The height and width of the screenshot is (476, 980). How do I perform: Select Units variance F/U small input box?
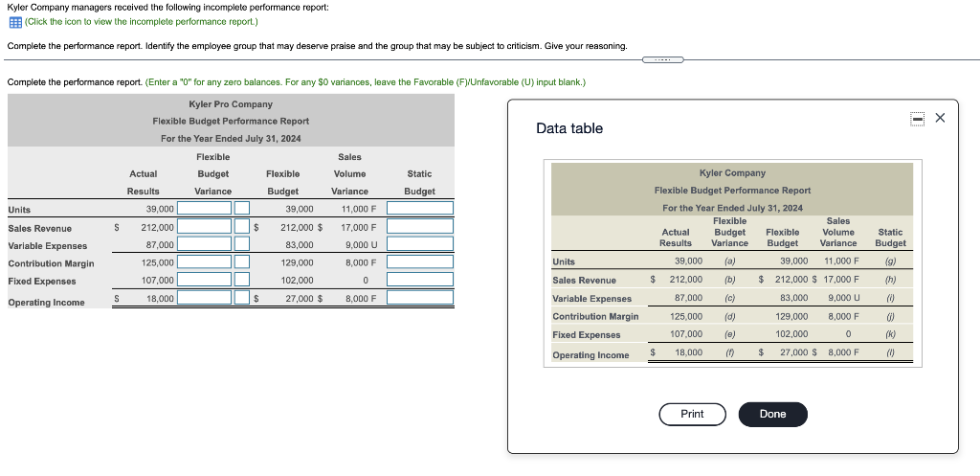point(242,208)
